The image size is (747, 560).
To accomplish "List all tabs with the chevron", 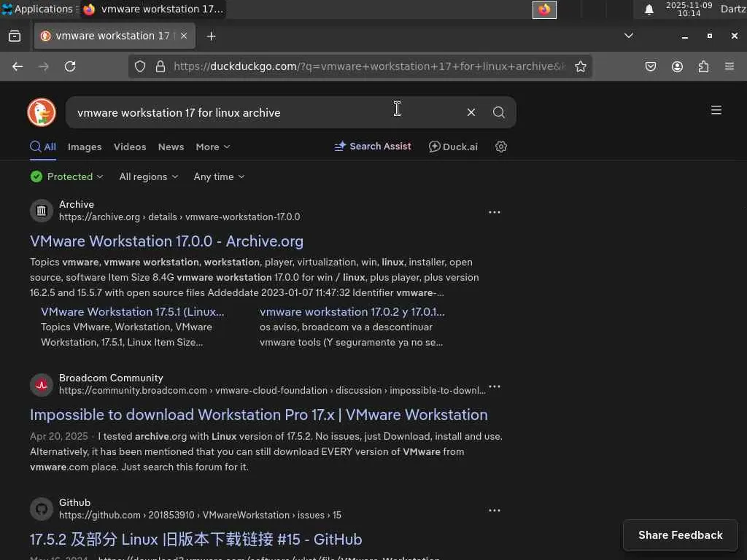I will pos(629,36).
